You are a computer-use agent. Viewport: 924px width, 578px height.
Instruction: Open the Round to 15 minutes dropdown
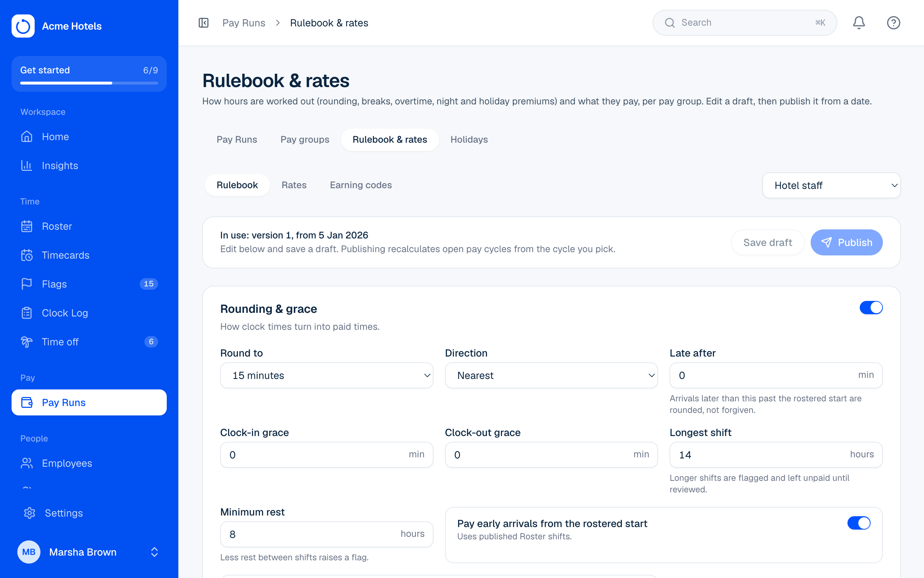326,375
